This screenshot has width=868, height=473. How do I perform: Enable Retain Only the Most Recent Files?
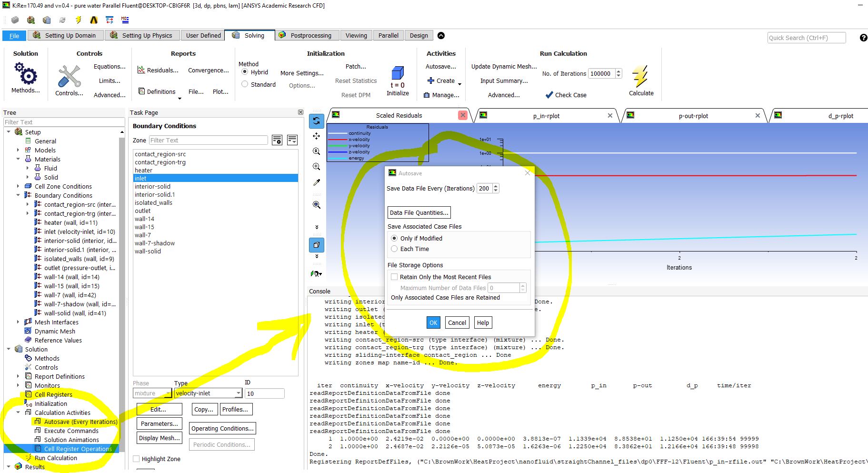click(x=394, y=277)
